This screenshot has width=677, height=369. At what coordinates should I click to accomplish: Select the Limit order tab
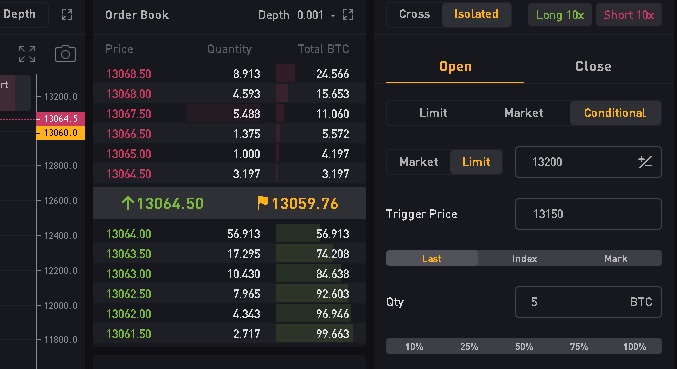(433, 113)
